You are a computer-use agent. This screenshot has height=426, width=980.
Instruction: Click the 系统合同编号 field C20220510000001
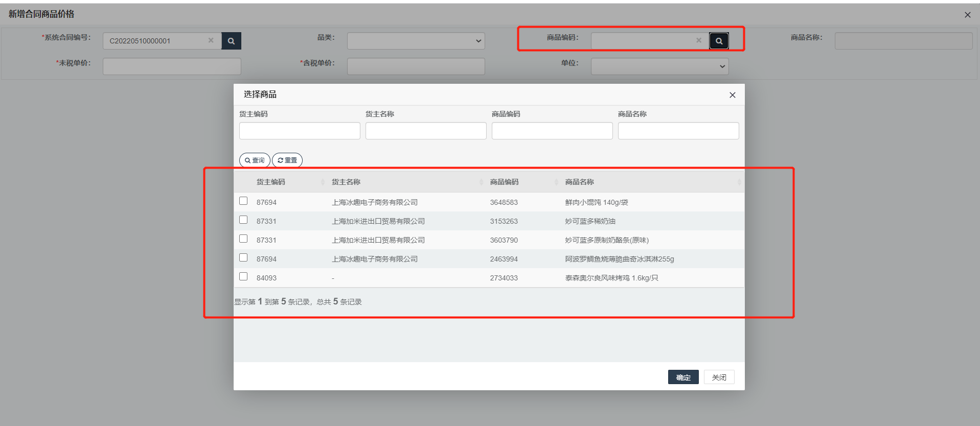162,41
